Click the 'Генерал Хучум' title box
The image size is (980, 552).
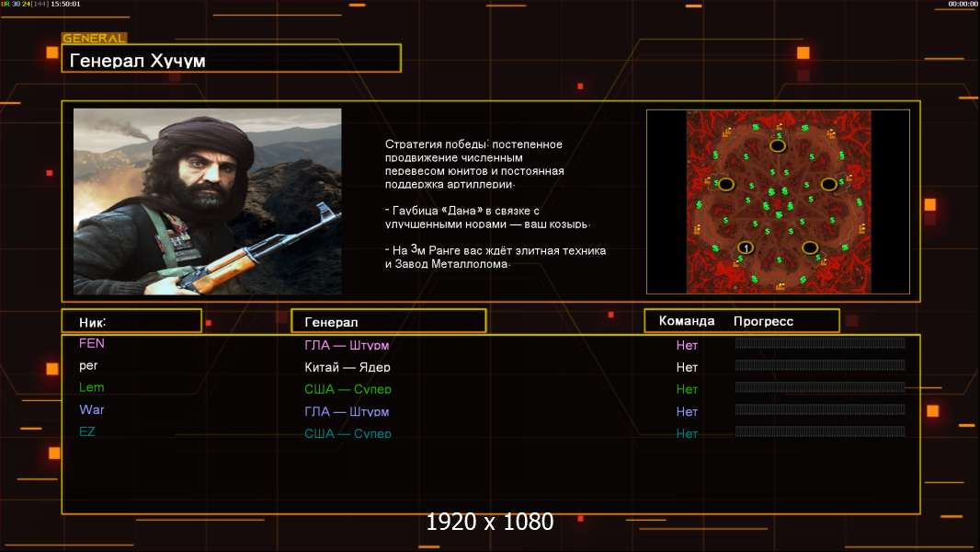[231, 59]
